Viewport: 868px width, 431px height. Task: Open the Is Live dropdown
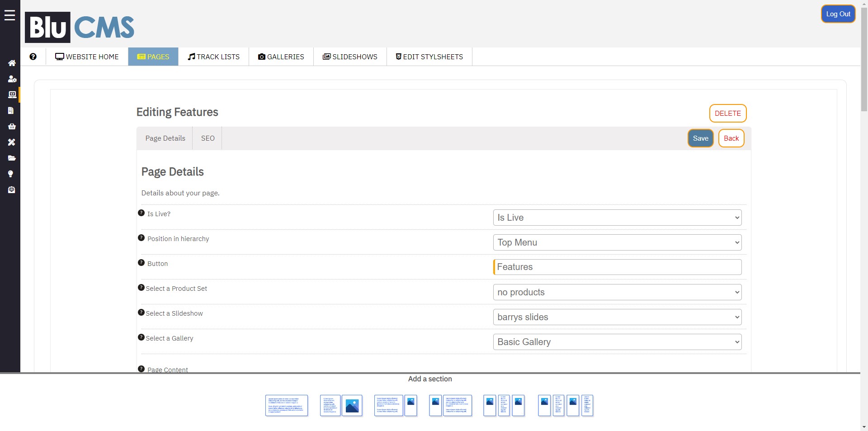(x=617, y=218)
